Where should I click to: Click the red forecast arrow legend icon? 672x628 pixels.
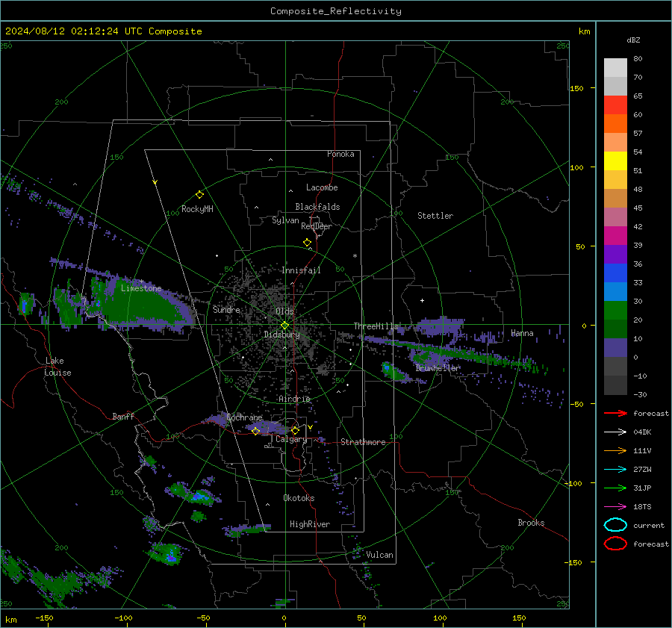click(x=615, y=413)
